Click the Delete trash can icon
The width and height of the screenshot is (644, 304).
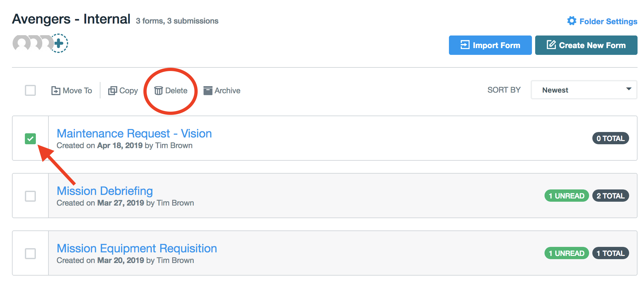[158, 91]
